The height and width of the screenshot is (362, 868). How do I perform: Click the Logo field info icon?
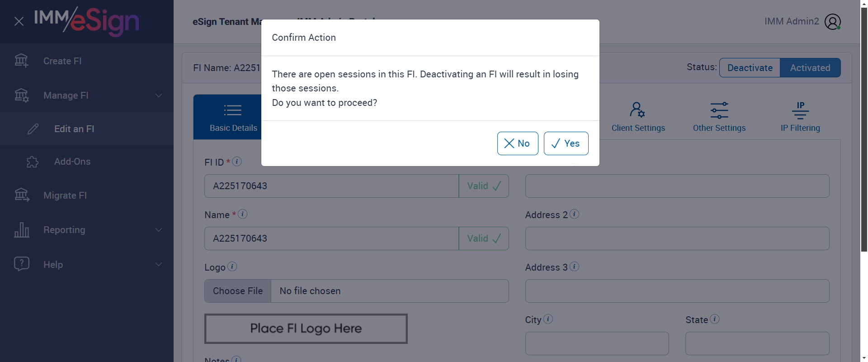(x=232, y=267)
